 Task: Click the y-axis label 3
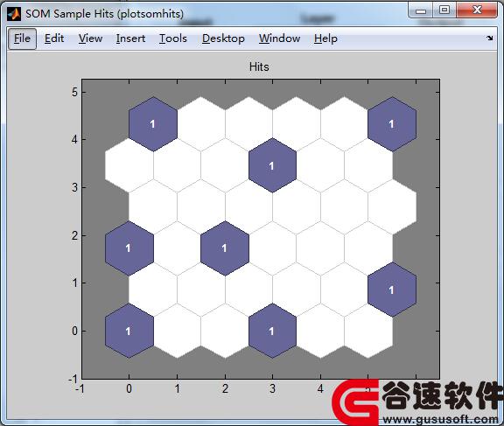pos(74,187)
